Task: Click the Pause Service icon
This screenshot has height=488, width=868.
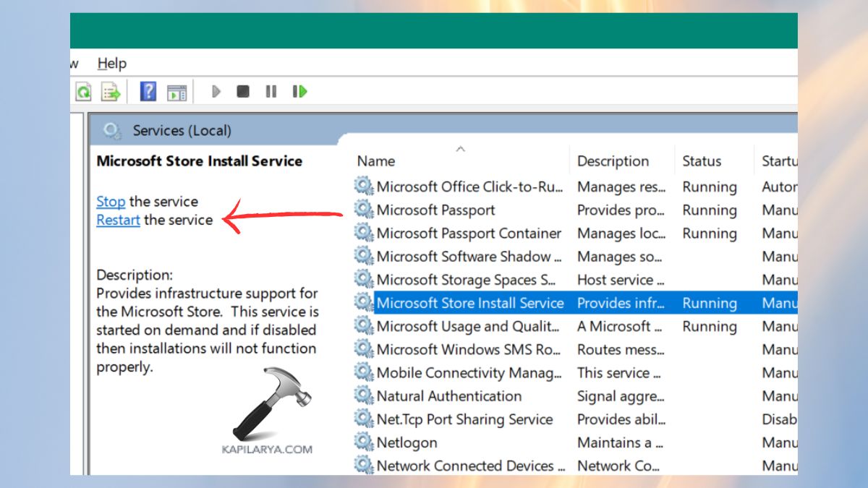Action: pyautogui.click(x=271, y=91)
